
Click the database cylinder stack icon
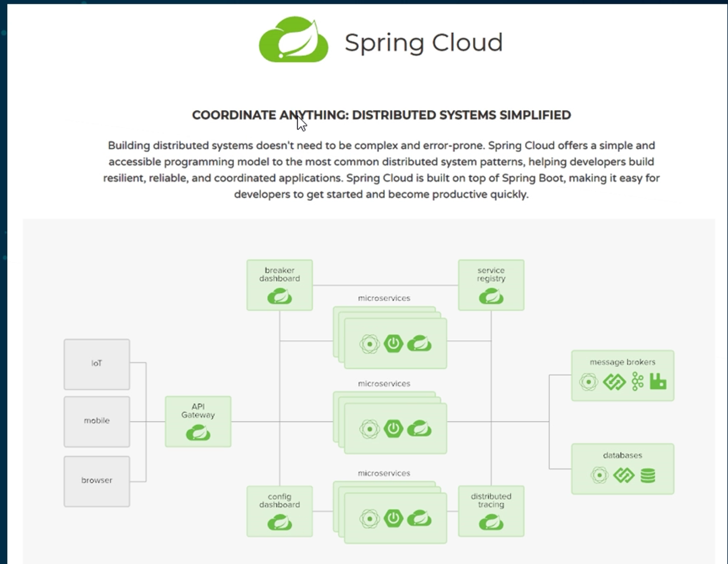point(647,476)
